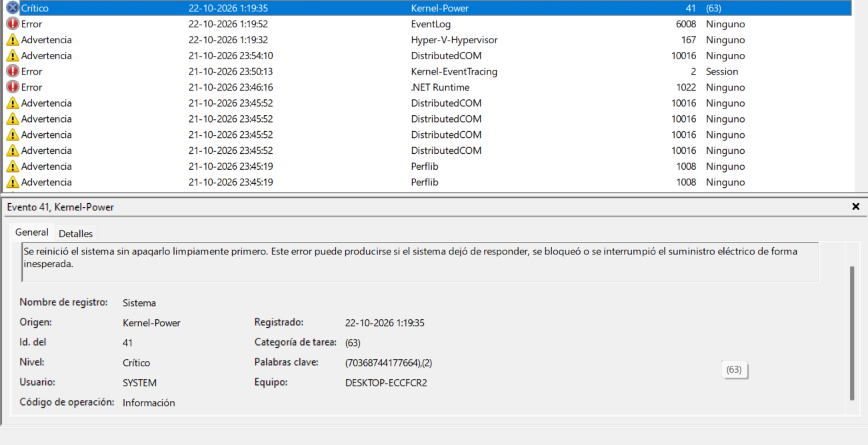
Task: Click the Sistema log name value
Action: click(x=139, y=302)
